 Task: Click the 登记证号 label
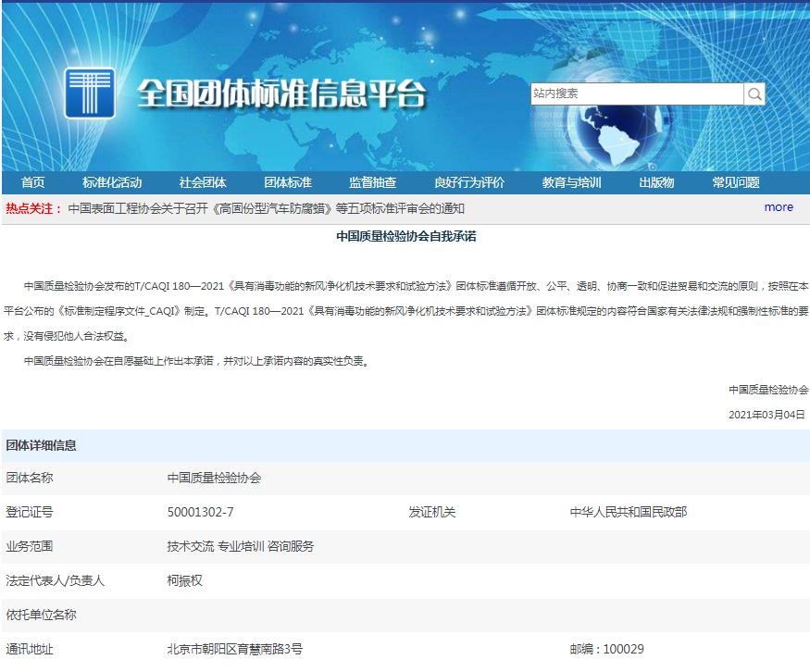click(x=30, y=512)
